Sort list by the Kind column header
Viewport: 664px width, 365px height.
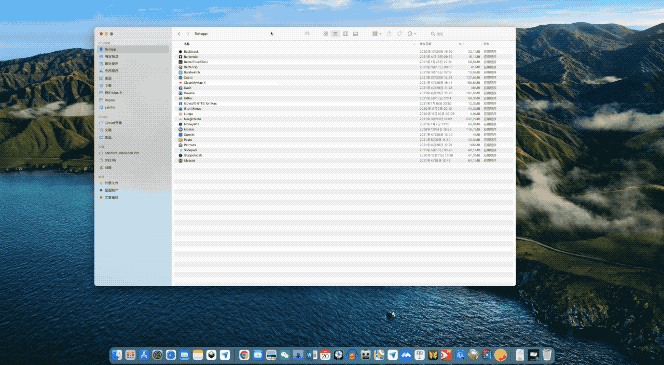(487, 44)
